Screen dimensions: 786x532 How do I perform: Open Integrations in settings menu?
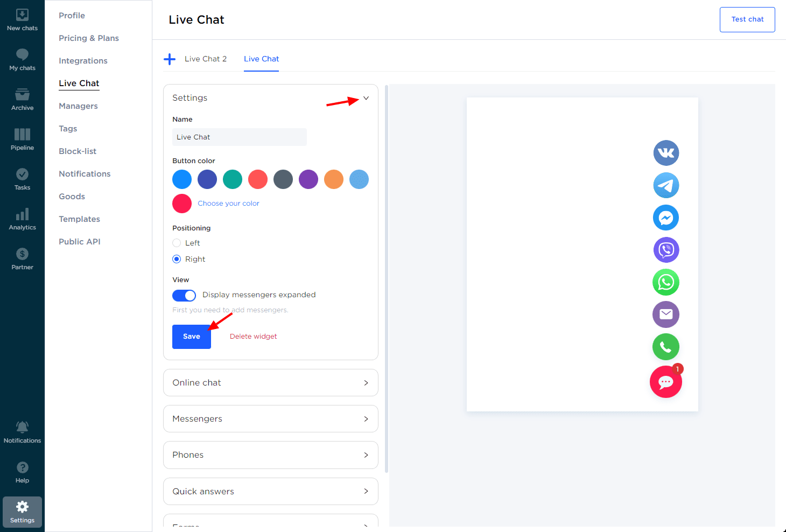click(x=83, y=61)
